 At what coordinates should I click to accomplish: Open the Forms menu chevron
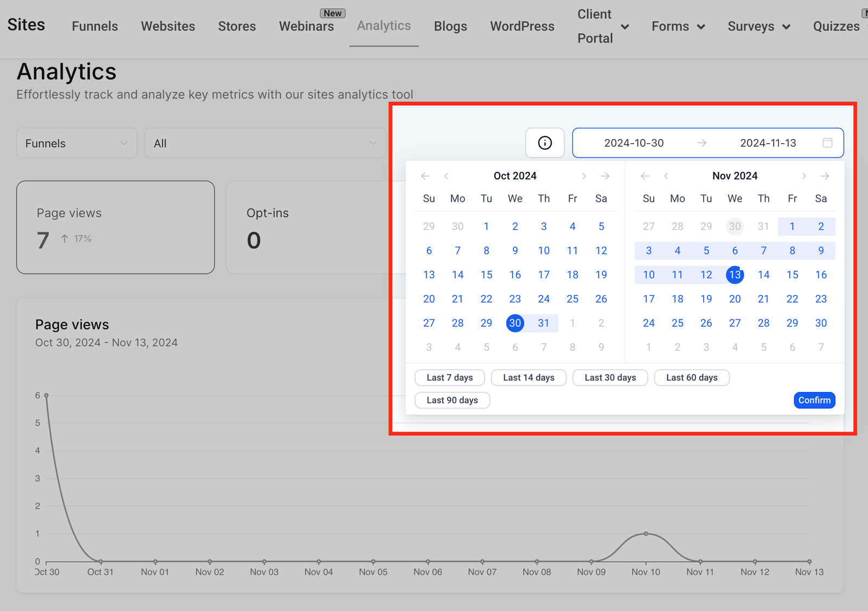click(x=701, y=27)
